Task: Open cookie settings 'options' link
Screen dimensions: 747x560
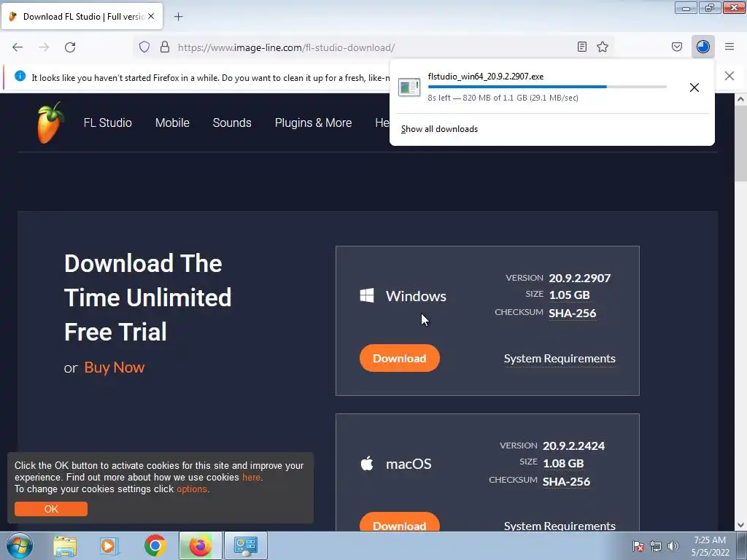Action: click(192, 489)
